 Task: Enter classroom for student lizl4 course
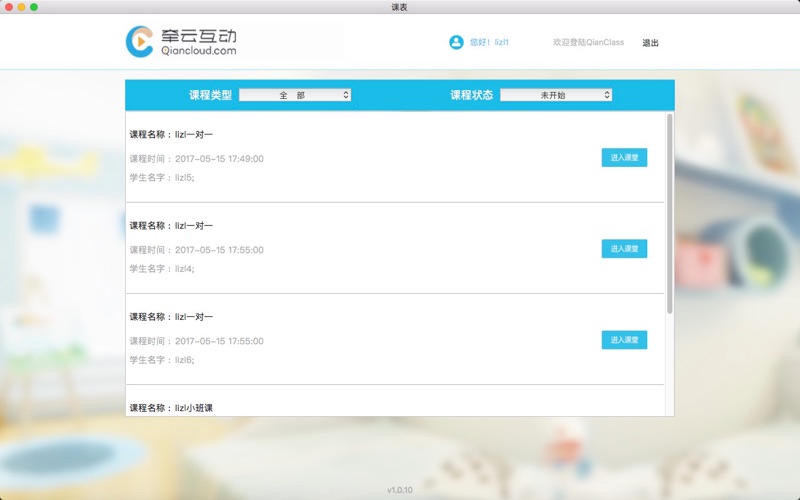tap(624, 248)
